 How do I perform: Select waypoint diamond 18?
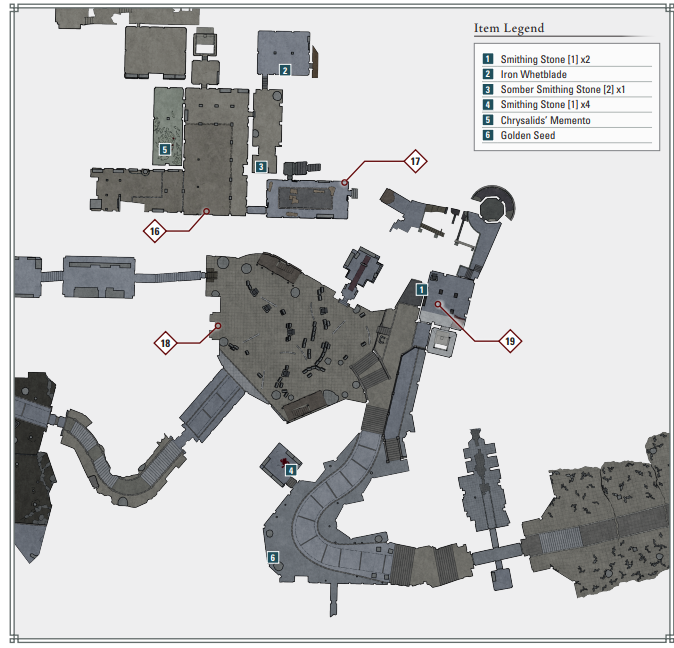point(165,343)
